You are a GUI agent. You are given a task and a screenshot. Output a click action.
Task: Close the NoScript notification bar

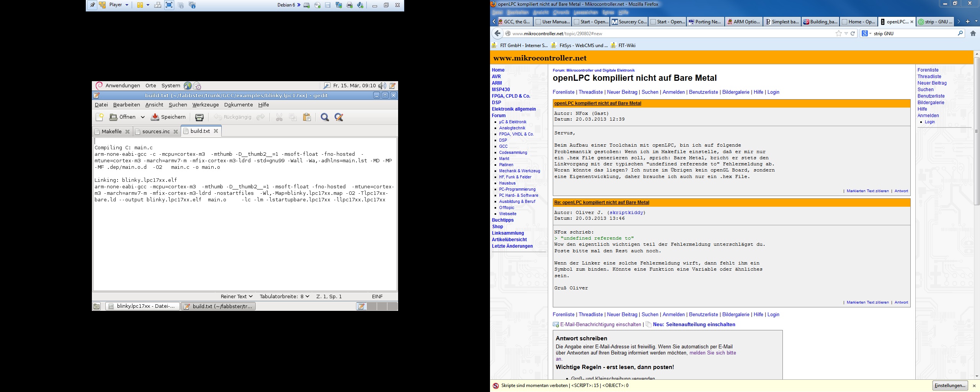point(974,385)
